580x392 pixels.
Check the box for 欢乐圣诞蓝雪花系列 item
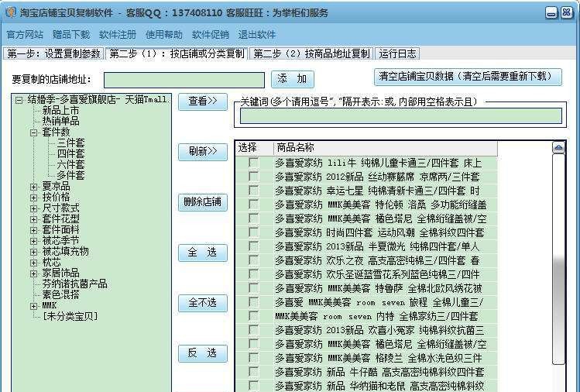tap(254, 274)
